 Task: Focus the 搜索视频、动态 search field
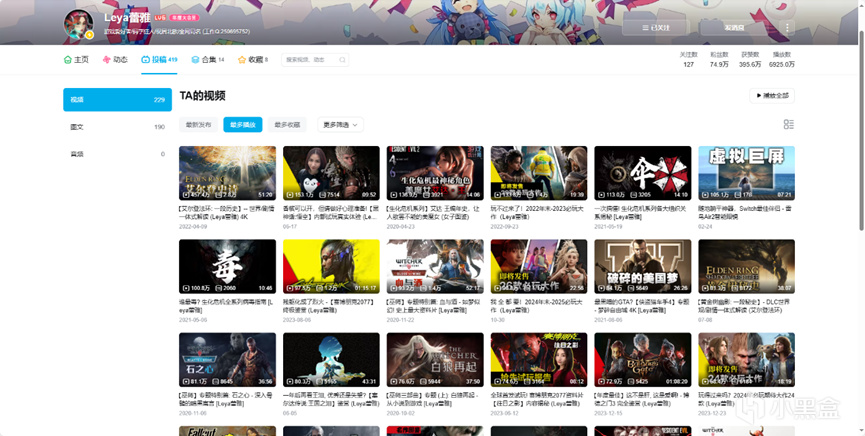(x=315, y=60)
